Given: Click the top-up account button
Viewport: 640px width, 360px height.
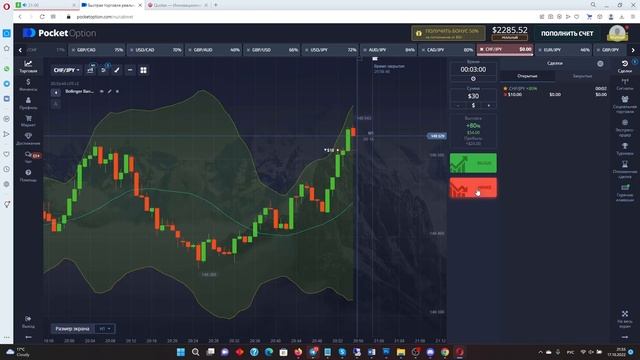Looking at the screenshot, I should coord(567,33).
